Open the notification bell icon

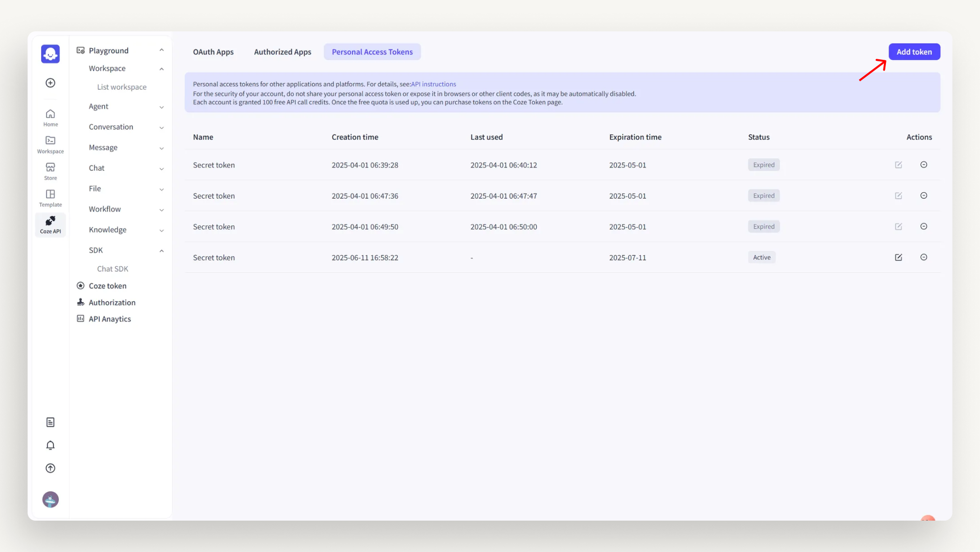(50, 445)
